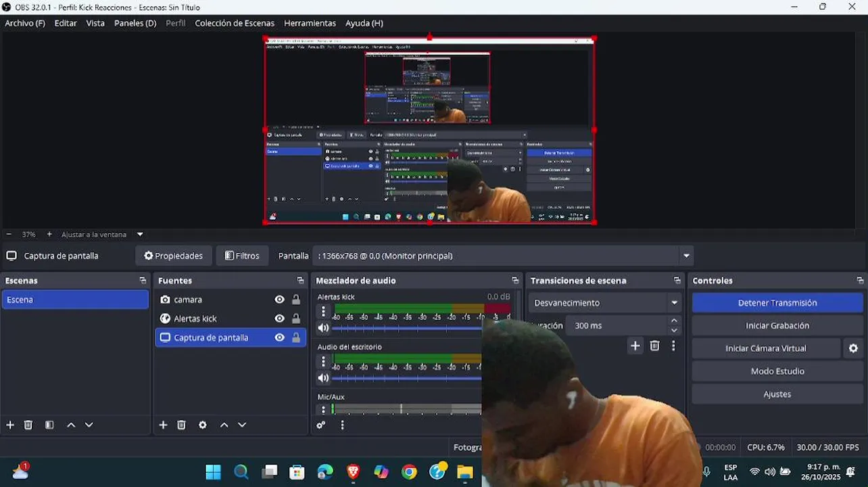Adjust Alertas kick volume slider
868x487 pixels.
coord(408,328)
